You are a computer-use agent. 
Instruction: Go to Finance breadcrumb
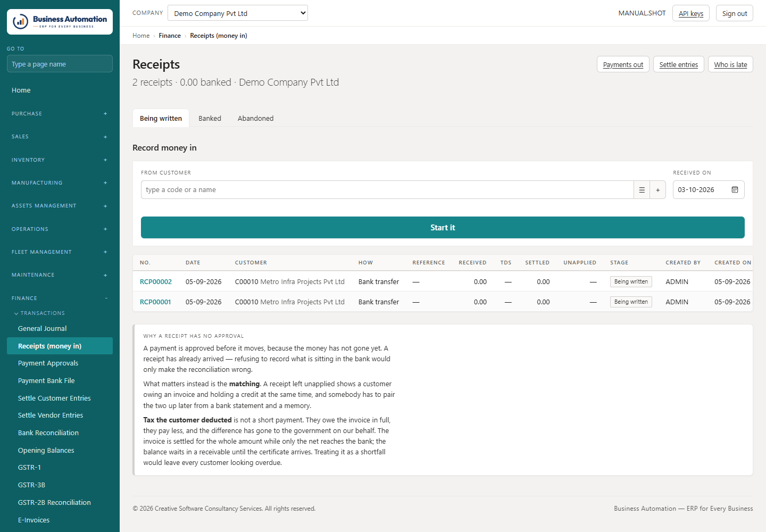pos(170,36)
